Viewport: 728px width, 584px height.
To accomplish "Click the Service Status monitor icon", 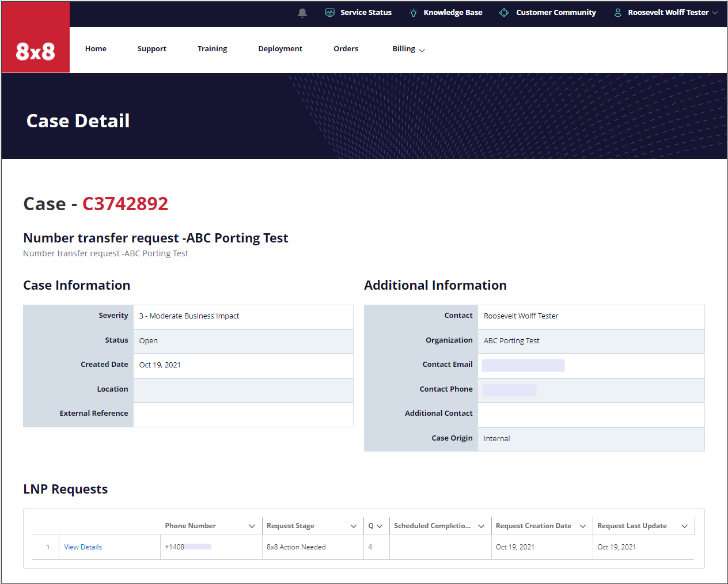I will point(330,12).
